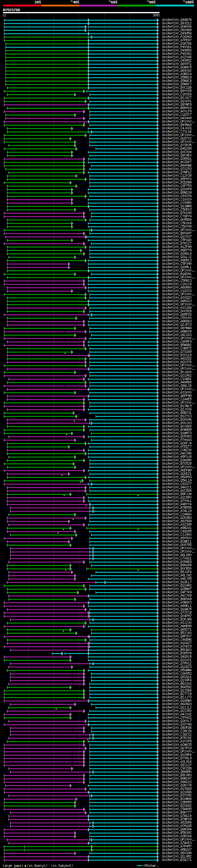Select the UniRef100_Q5KL19 label
Screen dimensions: 197x868
(177, 481)
